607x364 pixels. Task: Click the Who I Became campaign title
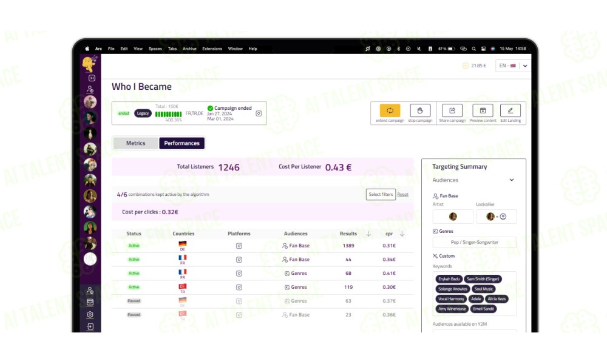[x=141, y=87]
